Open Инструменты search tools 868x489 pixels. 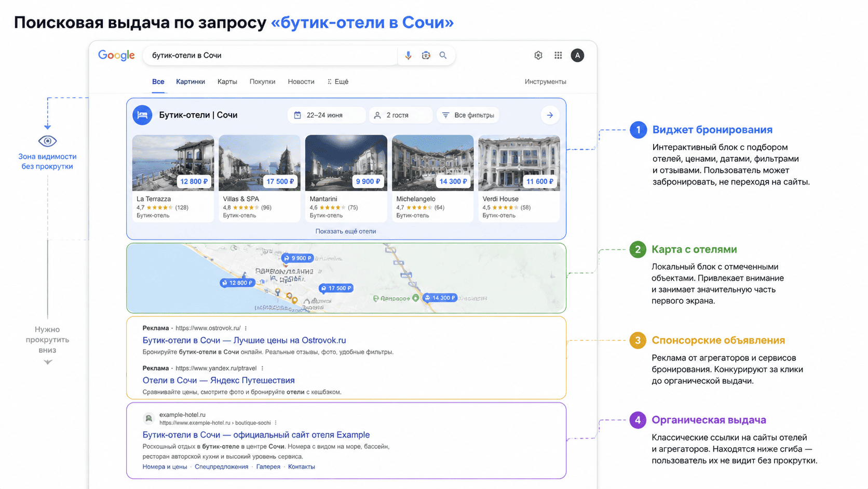[x=545, y=82]
